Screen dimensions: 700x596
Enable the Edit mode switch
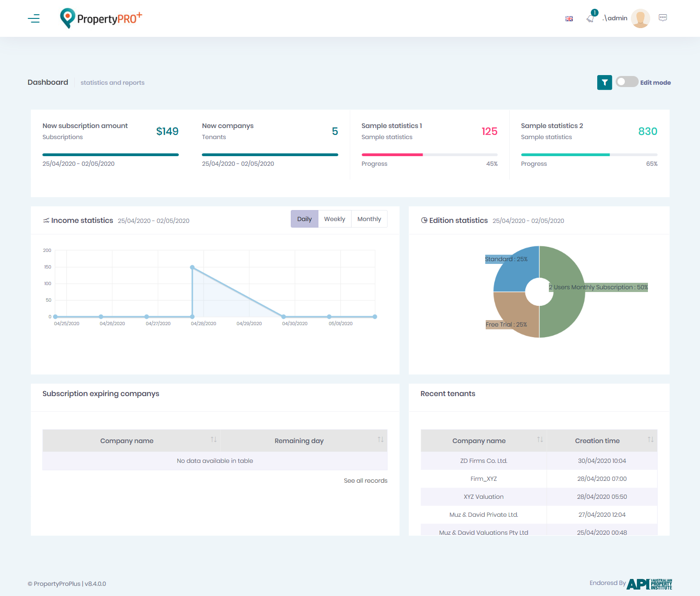(x=627, y=82)
